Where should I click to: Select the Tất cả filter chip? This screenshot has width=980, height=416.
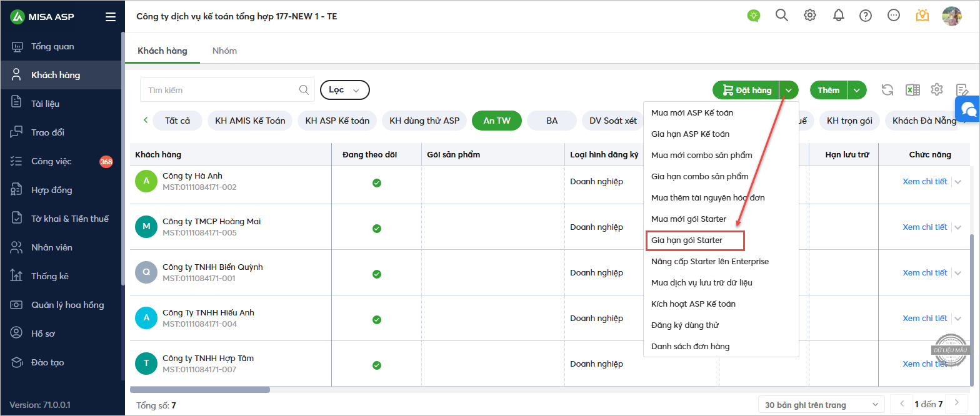[177, 121]
